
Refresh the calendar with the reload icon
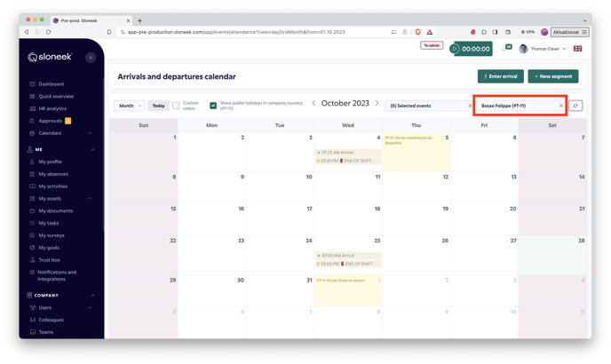pos(575,106)
